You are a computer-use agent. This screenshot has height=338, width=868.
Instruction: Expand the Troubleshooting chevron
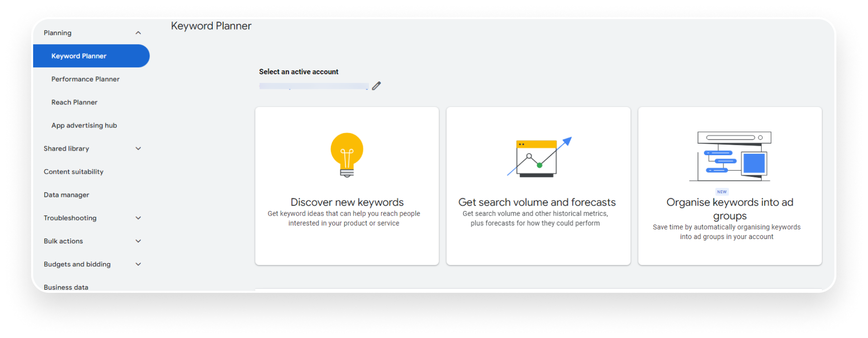(x=138, y=218)
